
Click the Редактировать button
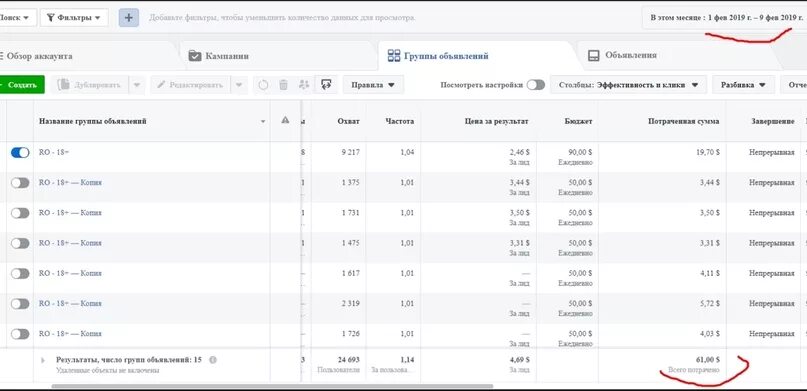tap(190, 85)
